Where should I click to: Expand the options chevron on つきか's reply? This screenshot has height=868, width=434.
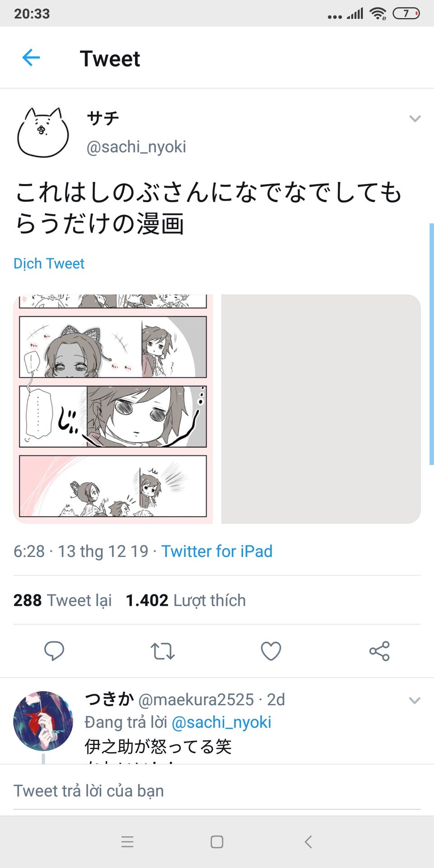point(415,701)
